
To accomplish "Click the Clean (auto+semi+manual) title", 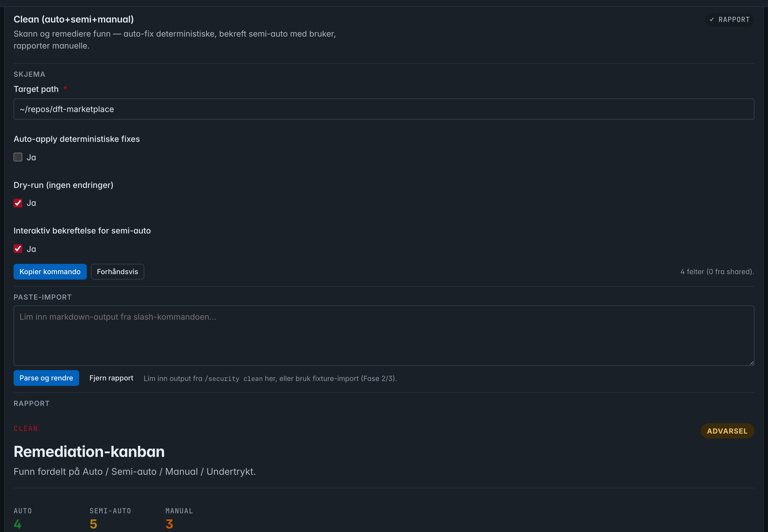I will 74,19.
